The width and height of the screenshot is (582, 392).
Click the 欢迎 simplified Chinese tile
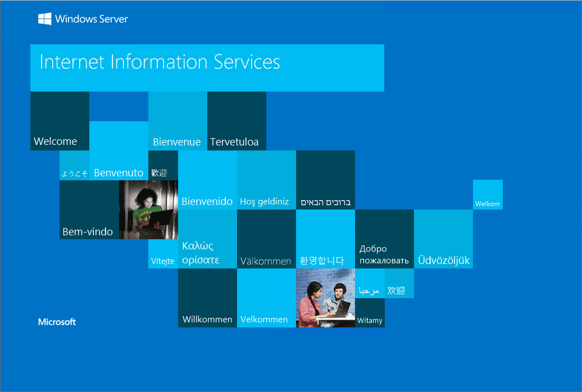399,283
